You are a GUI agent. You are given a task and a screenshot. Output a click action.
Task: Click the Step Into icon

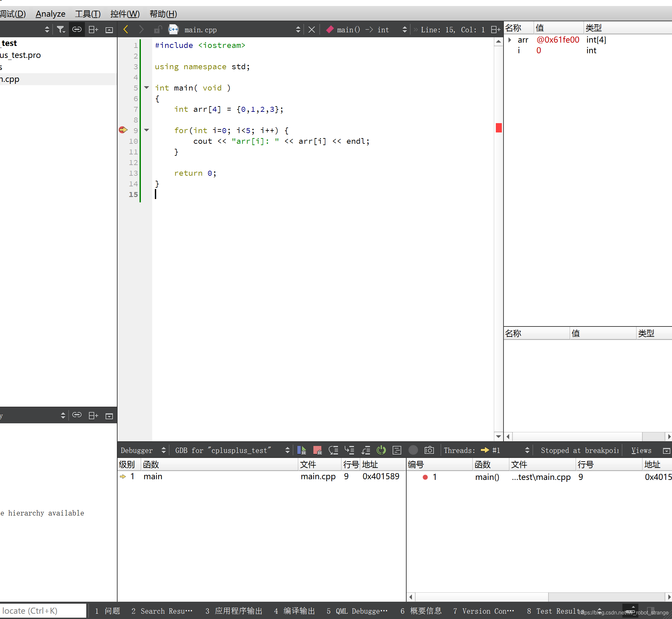click(x=349, y=450)
